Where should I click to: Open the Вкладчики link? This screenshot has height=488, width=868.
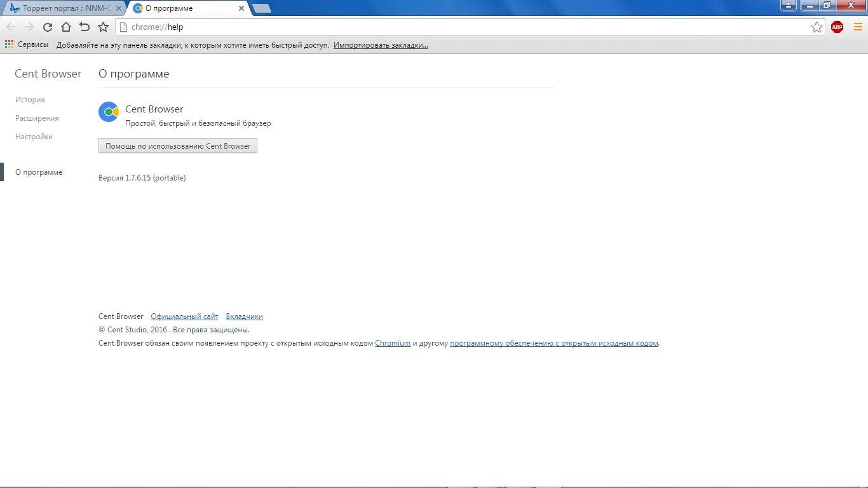(x=244, y=316)
